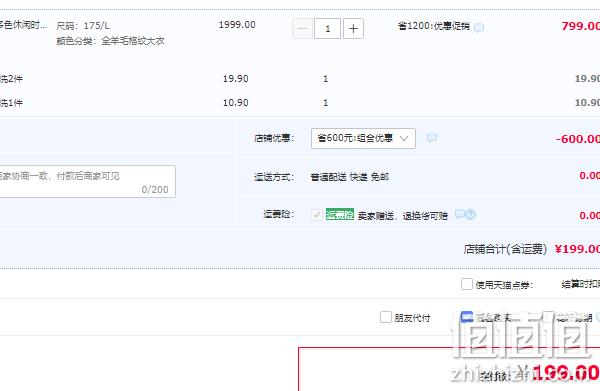Open info bubble next to 省1200:优惠促销
Viewport: 600px width, 391px height.
[479, 28]
